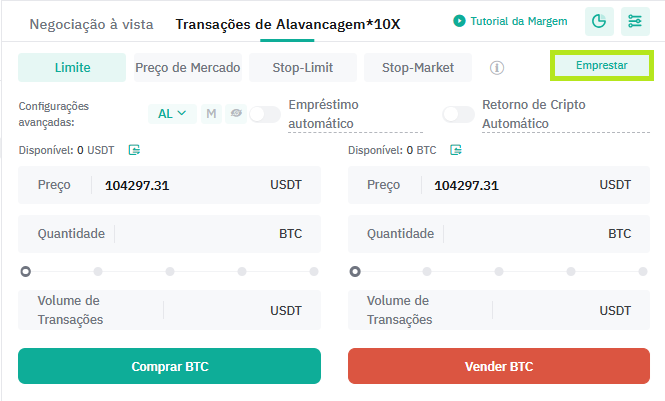Screen dimensions: 665x401
Task: Enable the Empréstimo automático switch
Action: [x=265, y=114]
